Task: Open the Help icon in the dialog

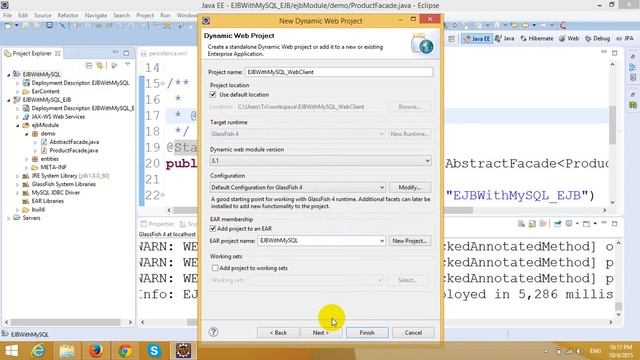Action: [213, 332]
